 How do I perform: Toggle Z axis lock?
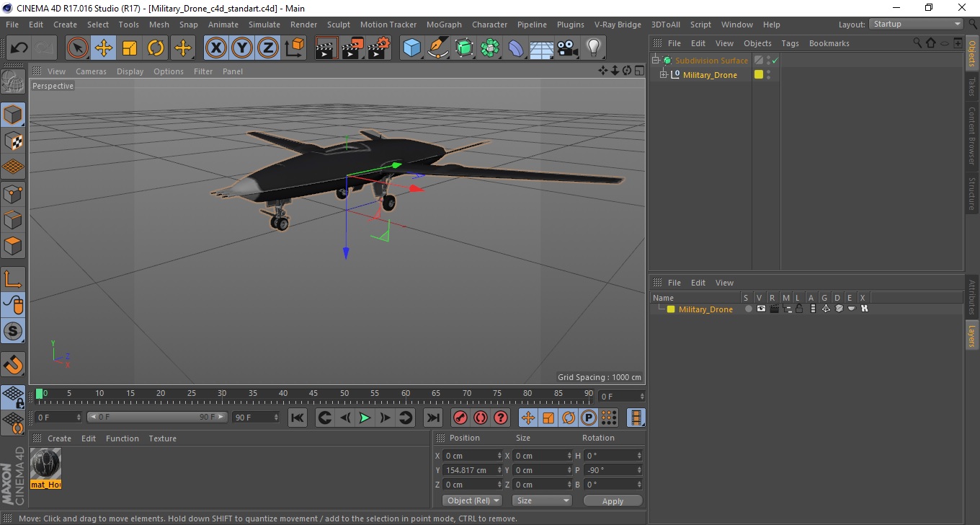[x=268, y=48]
